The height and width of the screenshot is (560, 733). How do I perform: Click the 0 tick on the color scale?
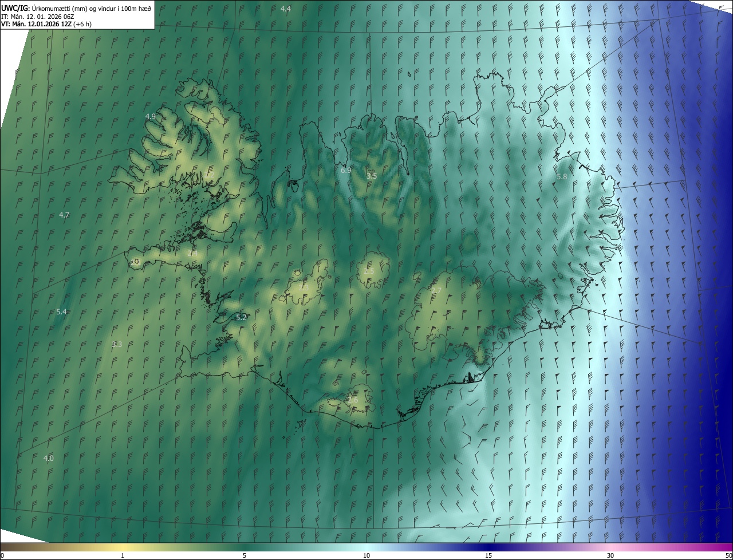coord(2,555)
